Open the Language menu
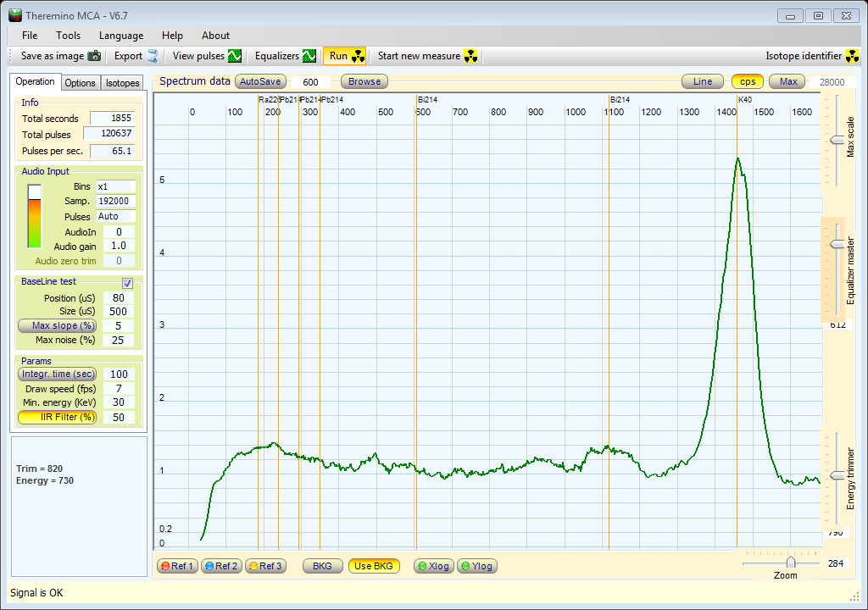 [x=121, y=36]
